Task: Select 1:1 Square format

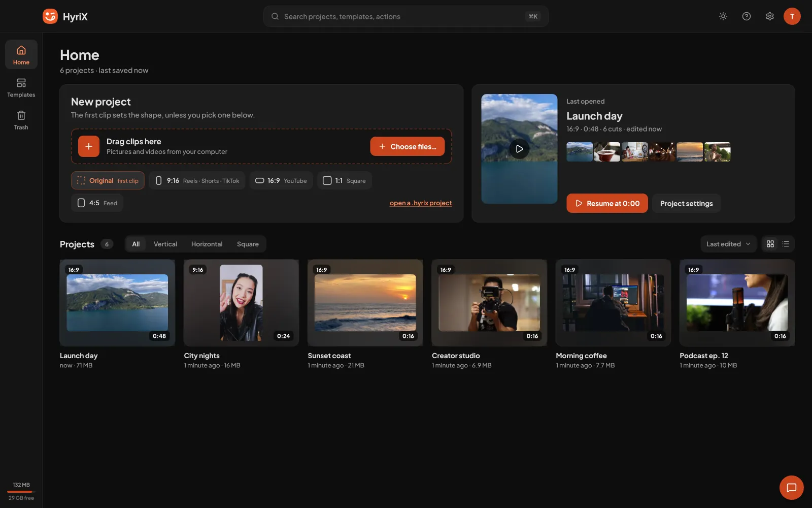Action: (345, 180)
